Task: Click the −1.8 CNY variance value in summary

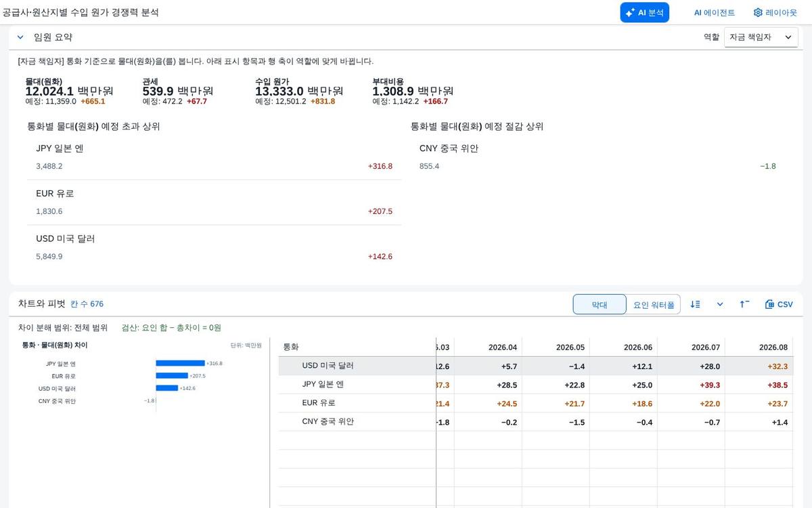Action: tap(768, 166)
